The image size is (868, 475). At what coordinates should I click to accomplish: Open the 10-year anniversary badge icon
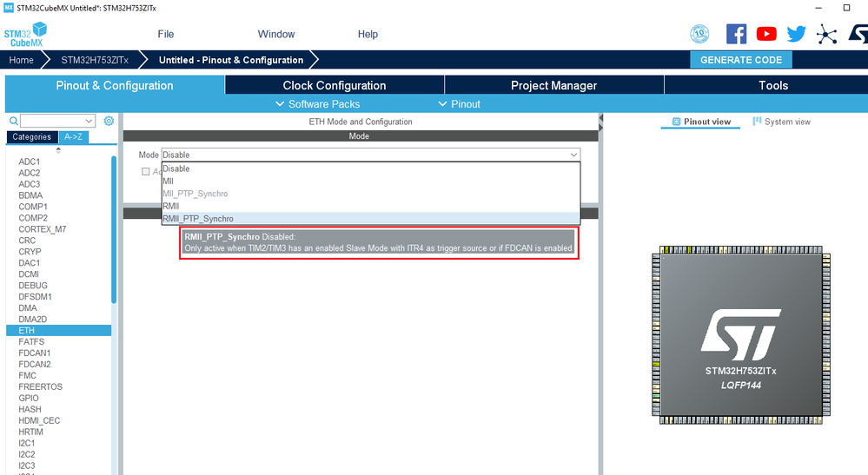click(699, 34)
